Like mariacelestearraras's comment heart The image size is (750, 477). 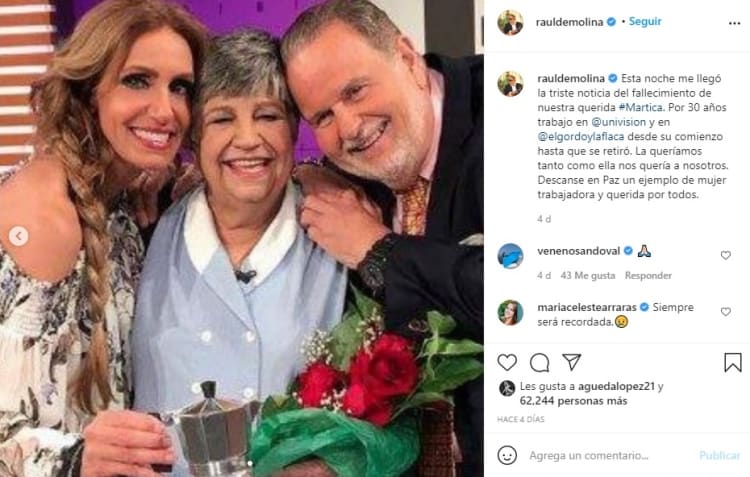[726, 312]
